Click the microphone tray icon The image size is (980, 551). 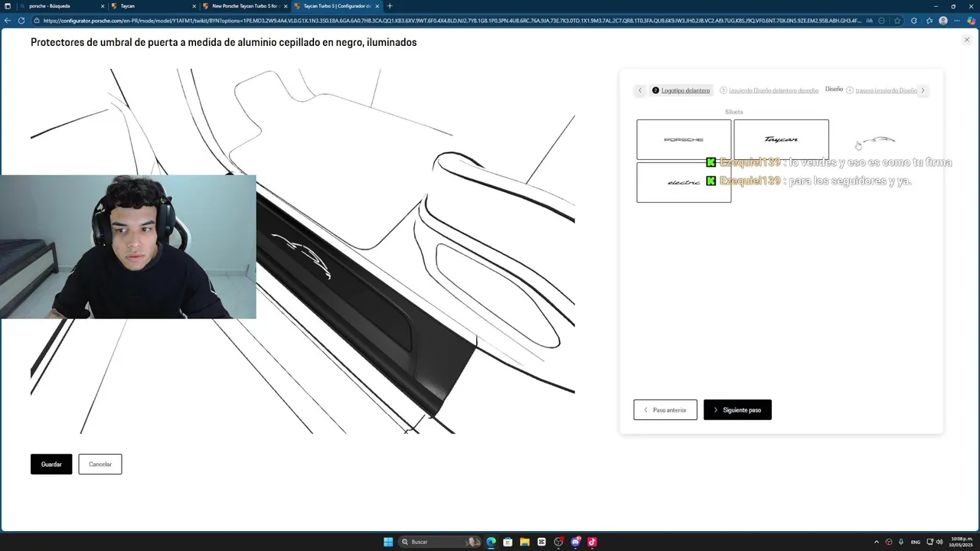[900, 542]
